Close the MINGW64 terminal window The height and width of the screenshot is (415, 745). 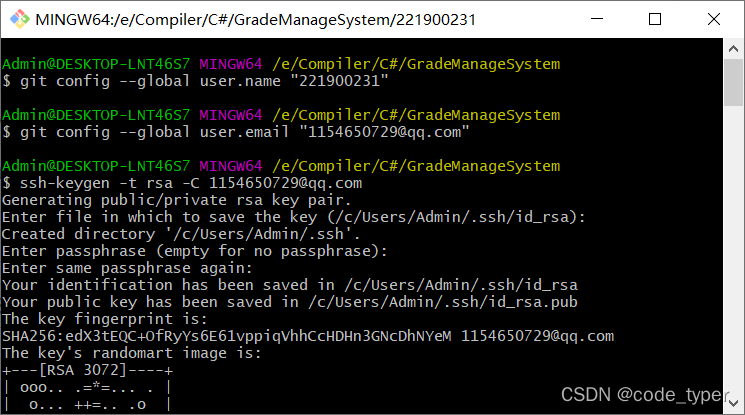click(x=714, y=19)
